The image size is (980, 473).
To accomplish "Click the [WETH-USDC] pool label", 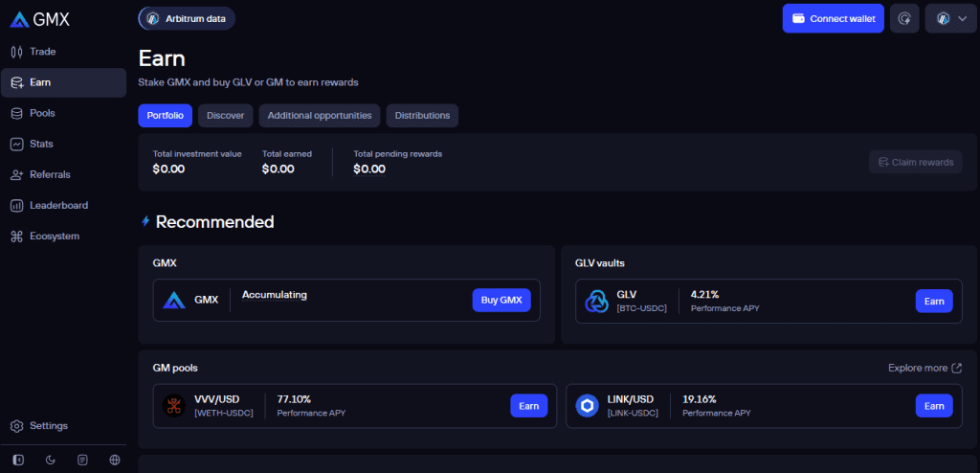I will 224,413.
